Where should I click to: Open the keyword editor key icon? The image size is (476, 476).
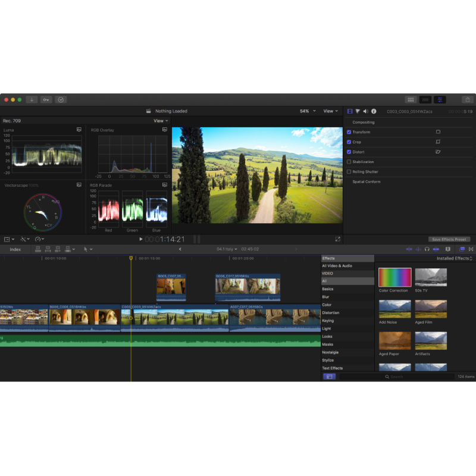tap(46, 99)
